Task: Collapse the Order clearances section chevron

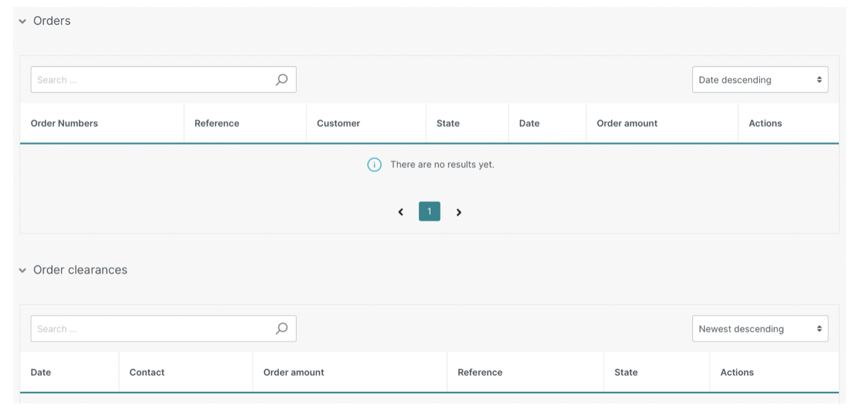Action: pyautogui.click(x=23, y=270)
